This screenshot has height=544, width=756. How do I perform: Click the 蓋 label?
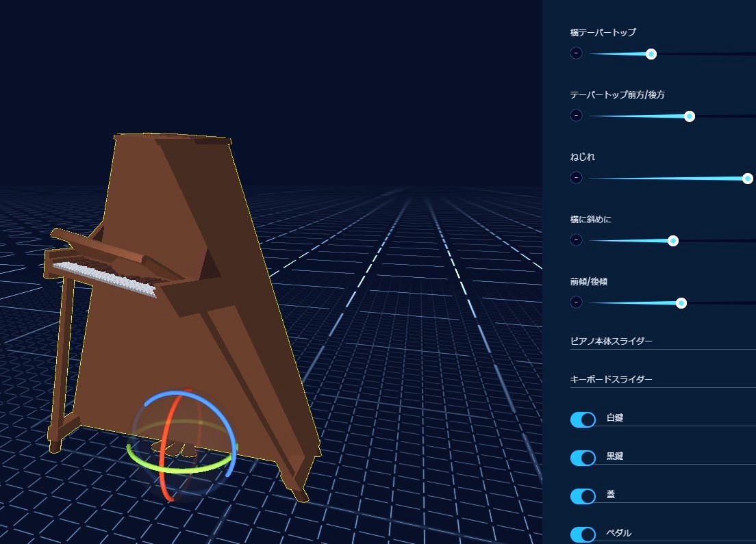611,494
